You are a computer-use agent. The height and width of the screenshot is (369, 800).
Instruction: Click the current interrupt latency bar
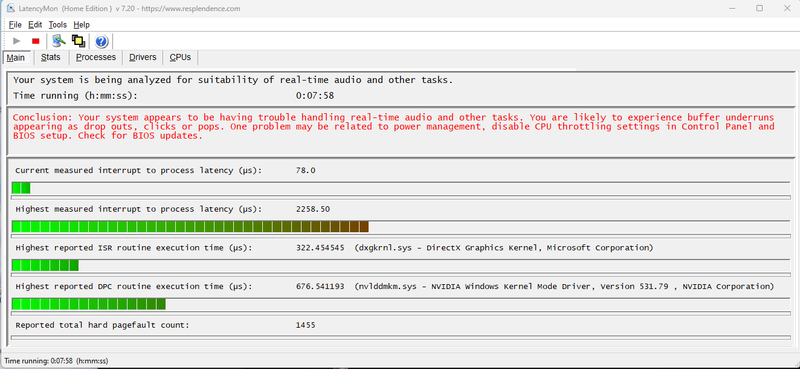coord(401,188)
